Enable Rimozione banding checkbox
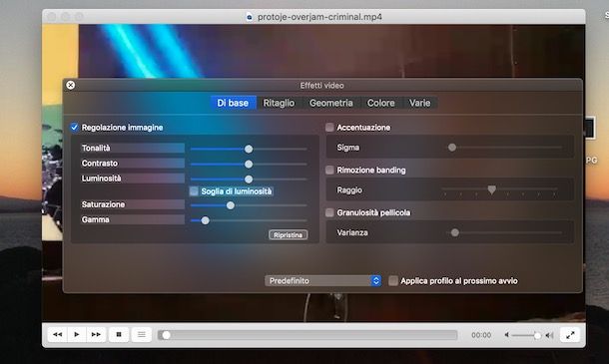This screenshot has width=609, height=364. coord(329,170)
